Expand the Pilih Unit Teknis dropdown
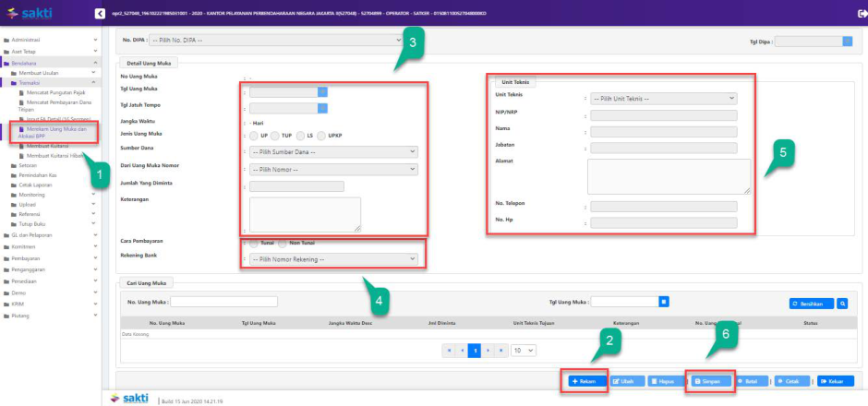The height and width of the screenshot is (406, 868). pos(663,98)
